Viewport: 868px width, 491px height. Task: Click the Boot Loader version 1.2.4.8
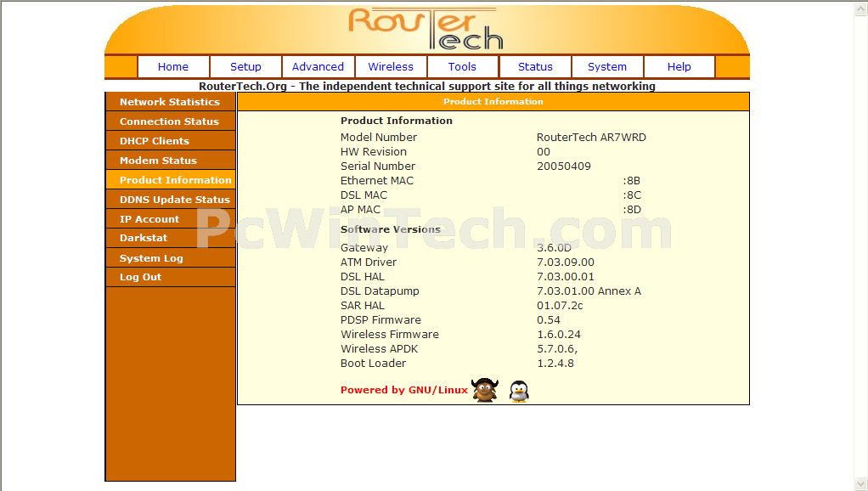(555, 363)
